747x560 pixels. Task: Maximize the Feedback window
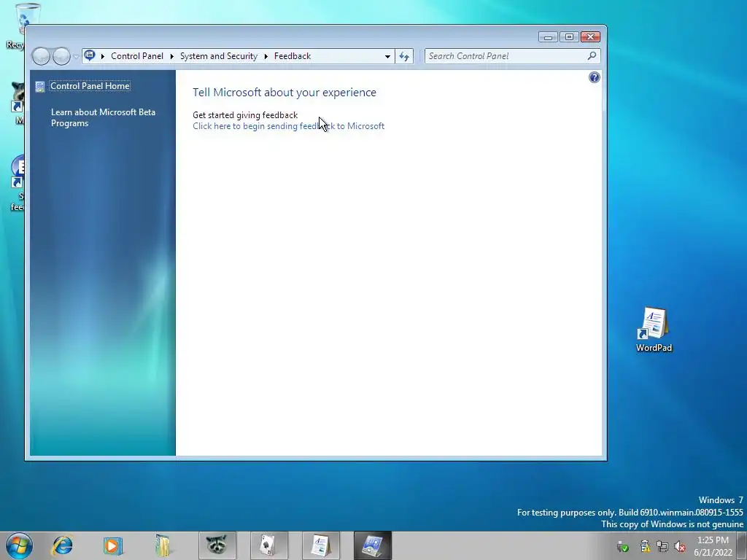(569, 37)
